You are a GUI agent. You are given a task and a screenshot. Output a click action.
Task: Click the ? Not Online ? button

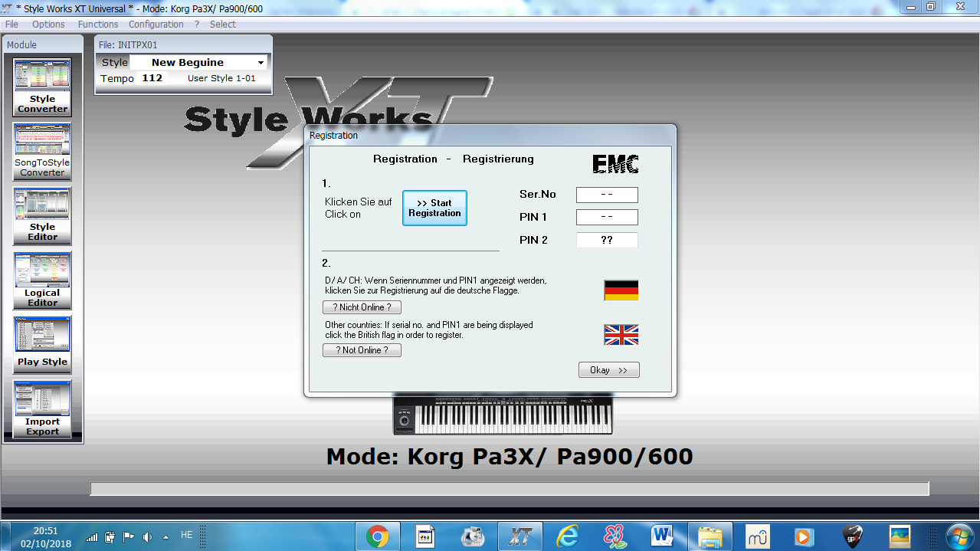(x=362, y=350)
